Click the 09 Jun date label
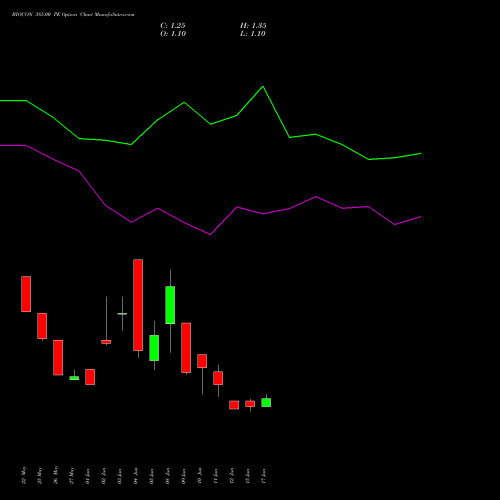 (183, 476)
